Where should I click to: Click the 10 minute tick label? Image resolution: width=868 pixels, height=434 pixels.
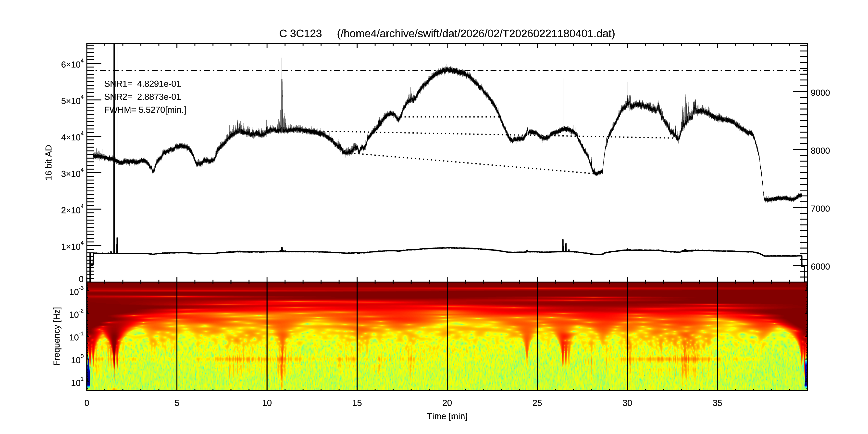click(x=267, y=403)
